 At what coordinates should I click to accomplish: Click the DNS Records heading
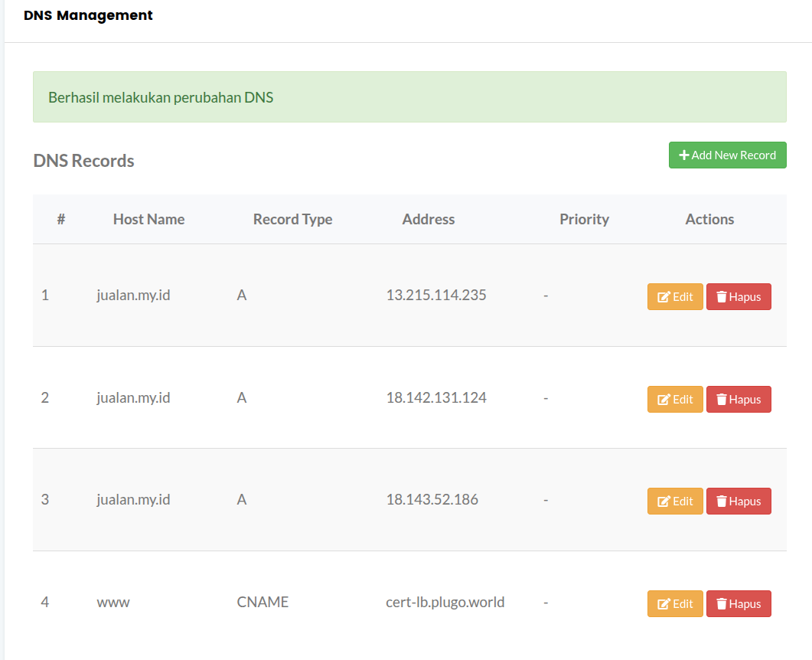coord(83,161)
